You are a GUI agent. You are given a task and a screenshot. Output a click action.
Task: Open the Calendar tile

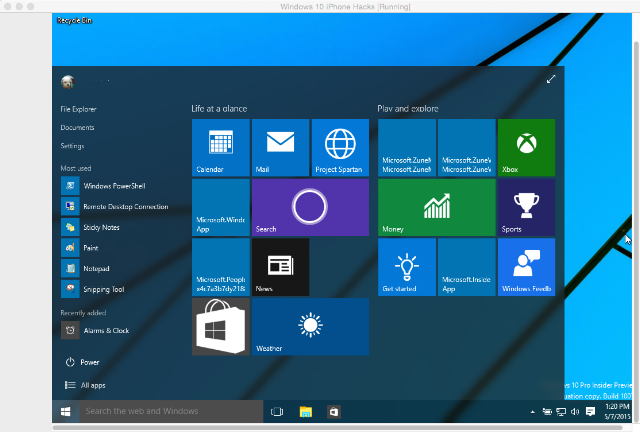coord(220,147)
